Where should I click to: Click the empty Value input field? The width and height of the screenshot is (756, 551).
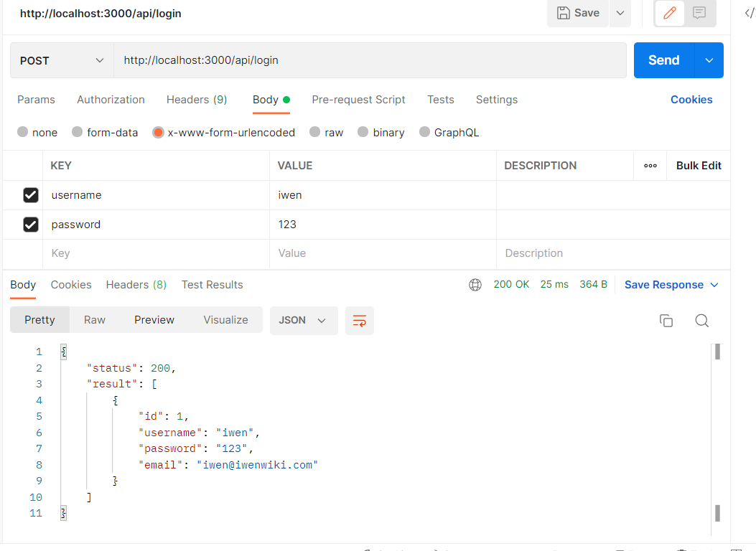click(383, 253)
